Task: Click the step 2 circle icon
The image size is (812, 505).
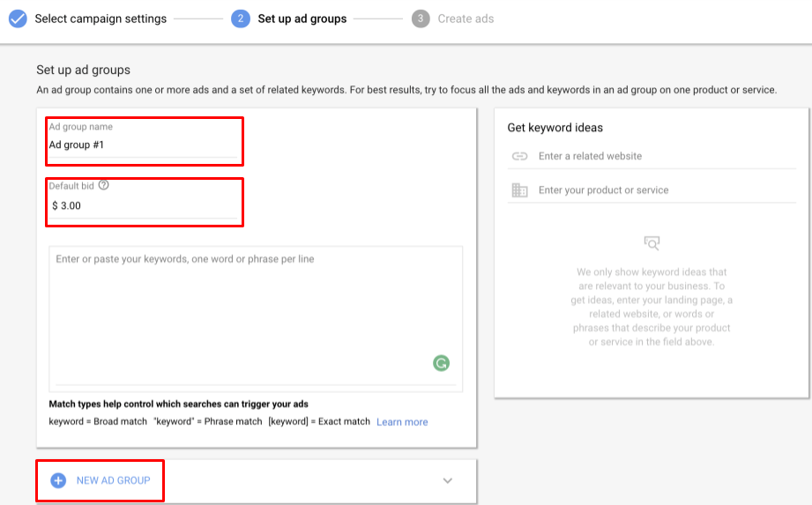Action: pyautogui.click(x=241, y=19)
